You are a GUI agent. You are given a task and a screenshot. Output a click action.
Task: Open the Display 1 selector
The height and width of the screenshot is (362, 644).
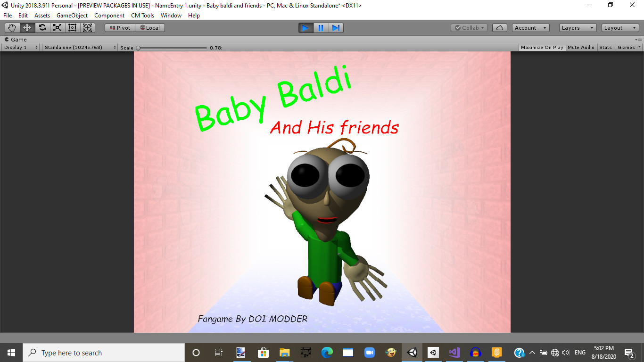tap(20, 47)
